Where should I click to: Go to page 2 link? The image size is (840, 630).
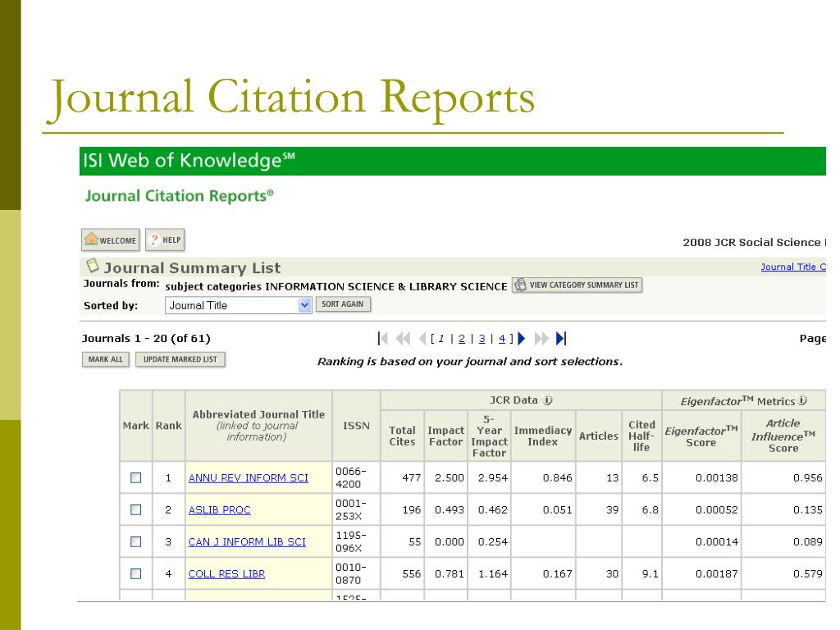click(462, 339)
